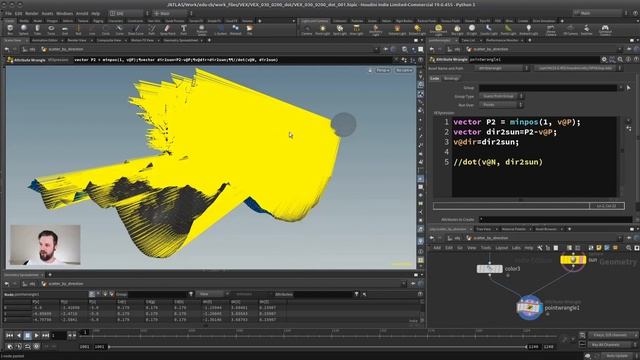This screenshot has height=360, width=640.
Task: Add a Spot Light from the shelf
Action: (x=340, y=29)
